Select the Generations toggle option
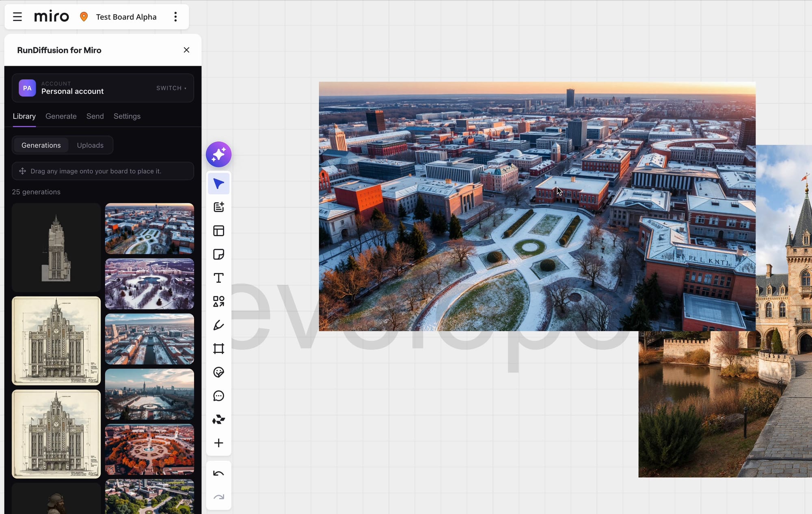This screenshot has height=514, width=812. [41, 145]
